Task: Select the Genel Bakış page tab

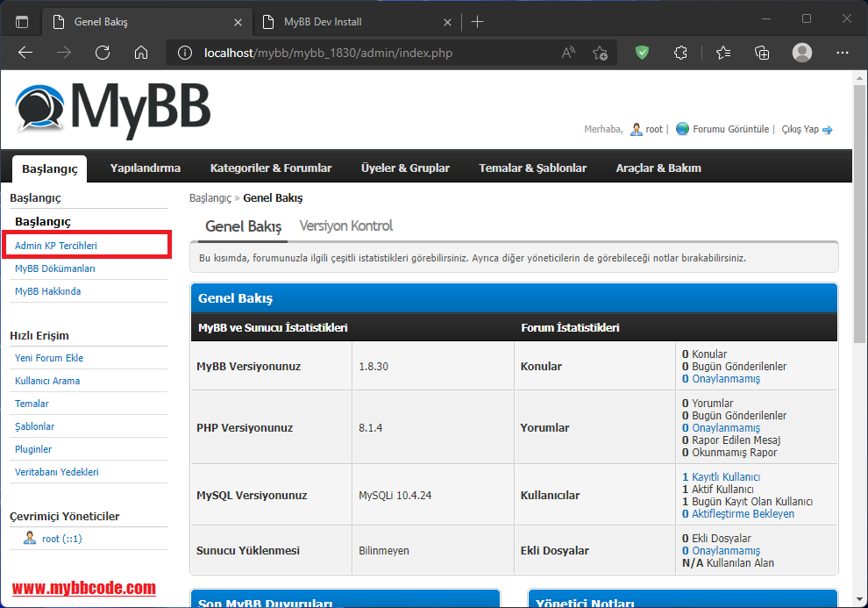Action: 243,226
